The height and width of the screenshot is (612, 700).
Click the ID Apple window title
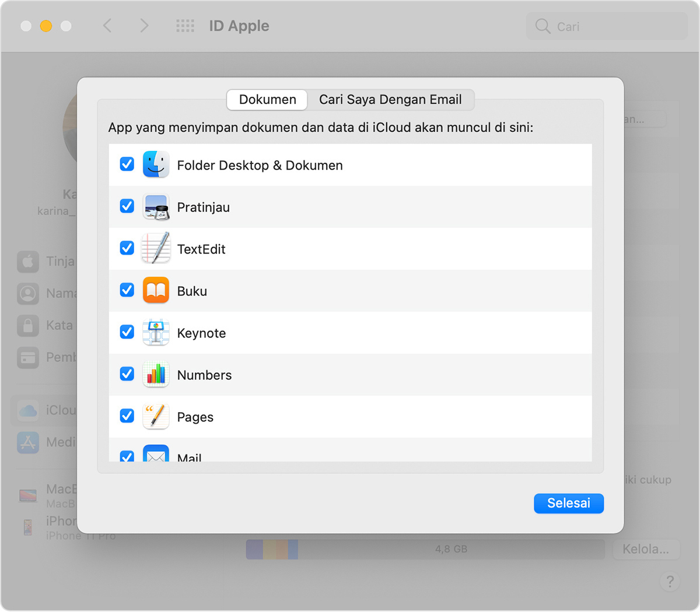point(239,26)
